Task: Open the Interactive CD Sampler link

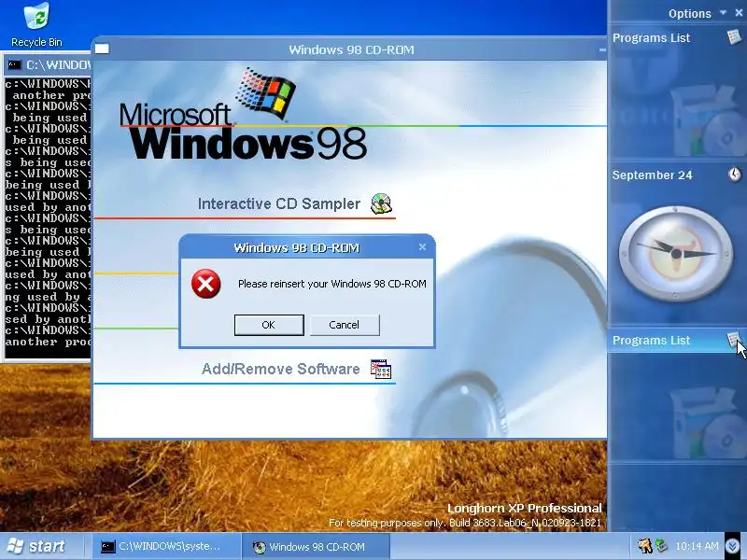Action: tap(278, 203)
